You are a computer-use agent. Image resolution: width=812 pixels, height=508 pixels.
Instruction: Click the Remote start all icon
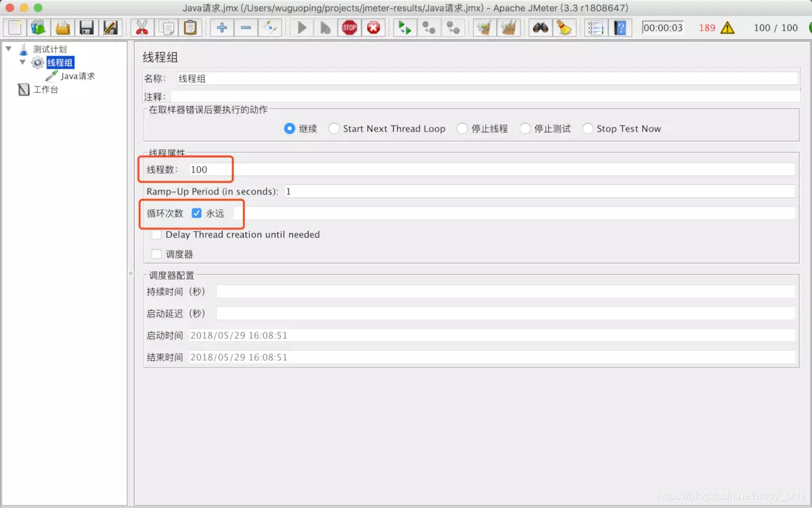(x=405, y=28)
